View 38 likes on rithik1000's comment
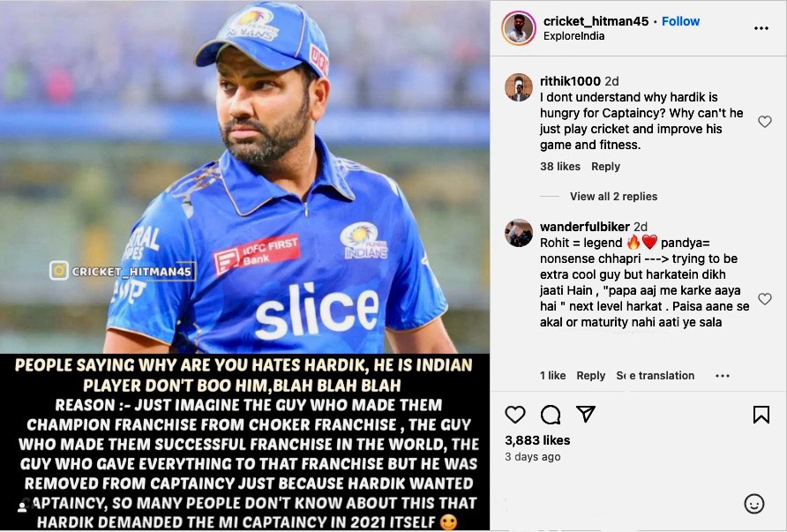This screenshot has height=532, width=787. (x=560, y=167)
